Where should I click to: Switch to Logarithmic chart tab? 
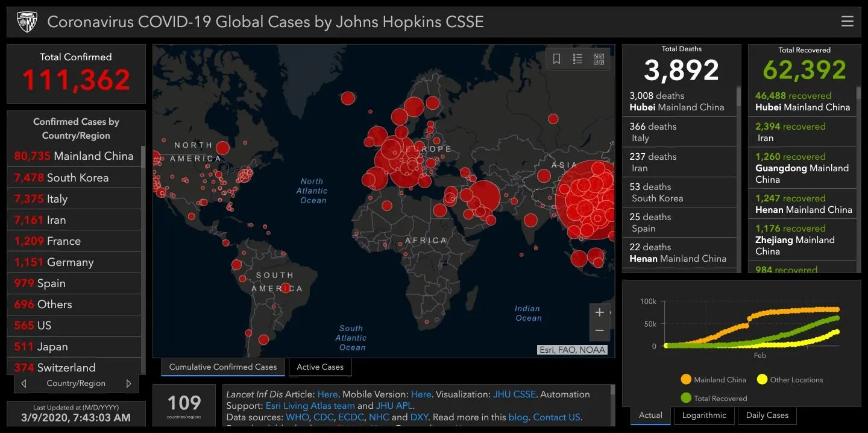coord(704,415)
